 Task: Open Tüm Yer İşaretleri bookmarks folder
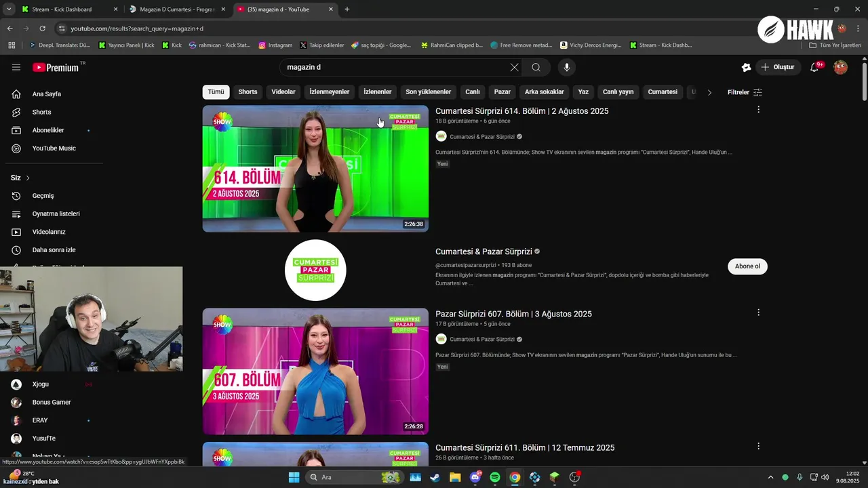pyautogui.click(x=835, y=45)
